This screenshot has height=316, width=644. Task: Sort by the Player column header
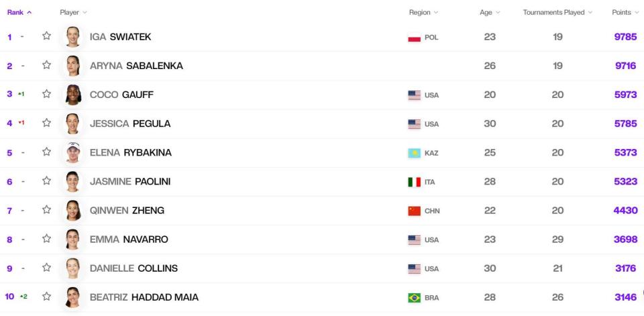(x=74, y=12)
